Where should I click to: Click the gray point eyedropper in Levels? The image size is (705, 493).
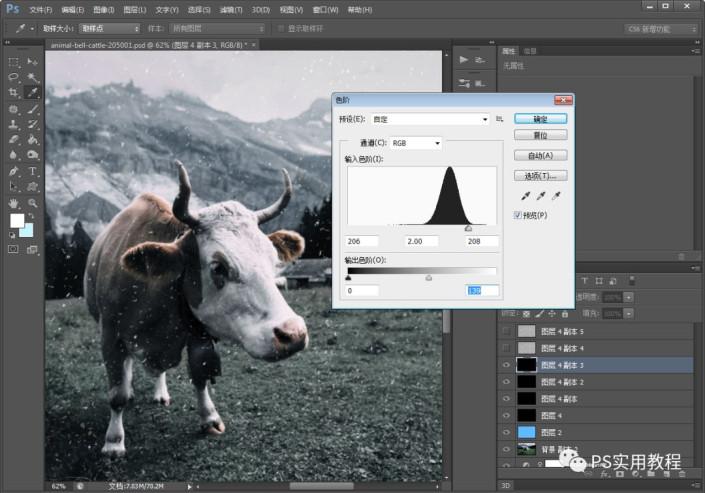coord(541,196)
